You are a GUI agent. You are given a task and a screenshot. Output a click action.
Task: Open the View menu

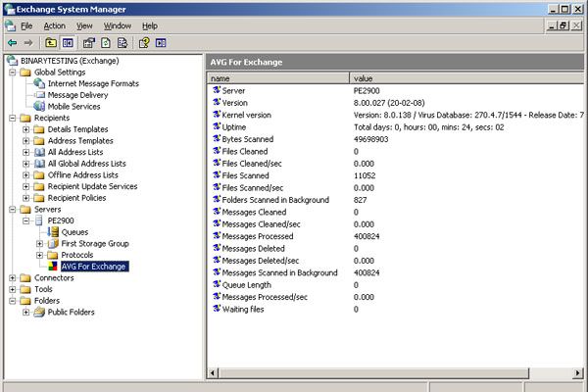[84, 25]
